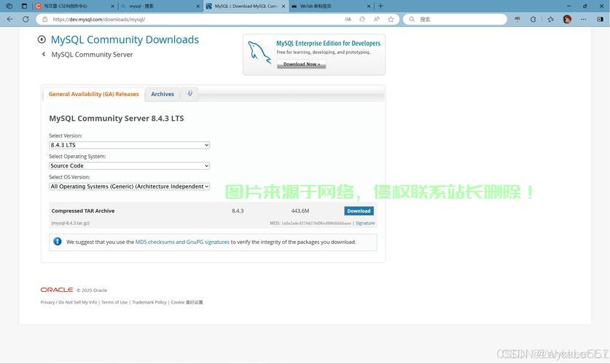Click the browser back arrow button

(9, 20)
